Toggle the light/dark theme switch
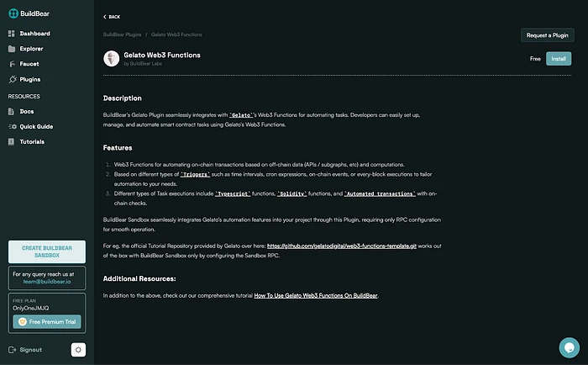 pos(78,349)
